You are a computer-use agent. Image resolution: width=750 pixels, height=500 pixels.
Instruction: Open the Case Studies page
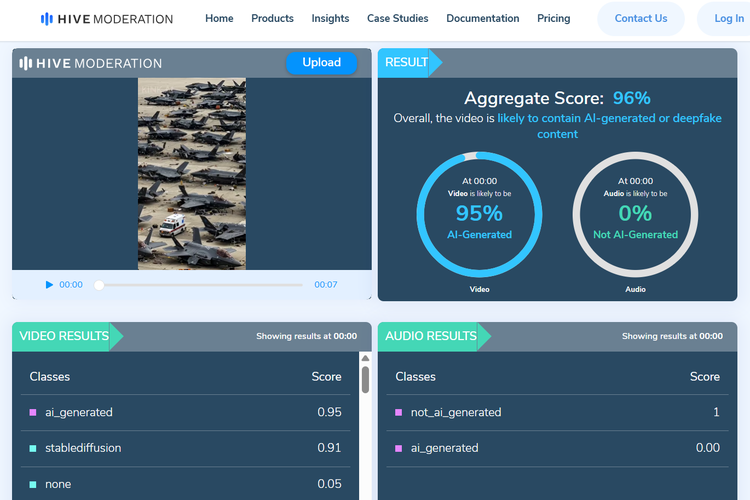point(397,18)
